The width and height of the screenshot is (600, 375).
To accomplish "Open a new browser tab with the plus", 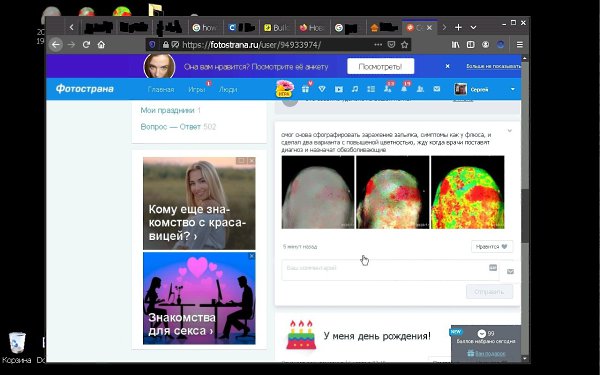I will tap(458, 28).
